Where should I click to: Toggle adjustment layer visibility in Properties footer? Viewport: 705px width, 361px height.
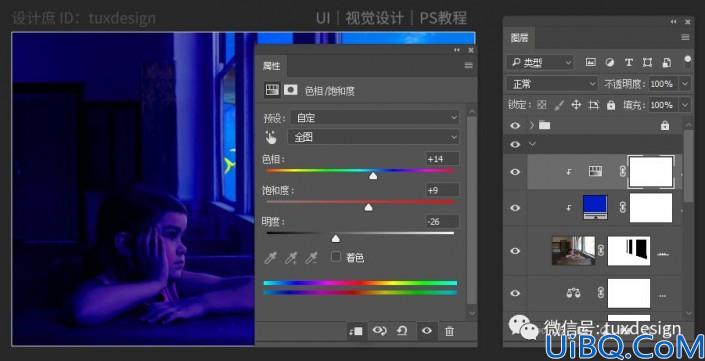(x=427, y=331)
